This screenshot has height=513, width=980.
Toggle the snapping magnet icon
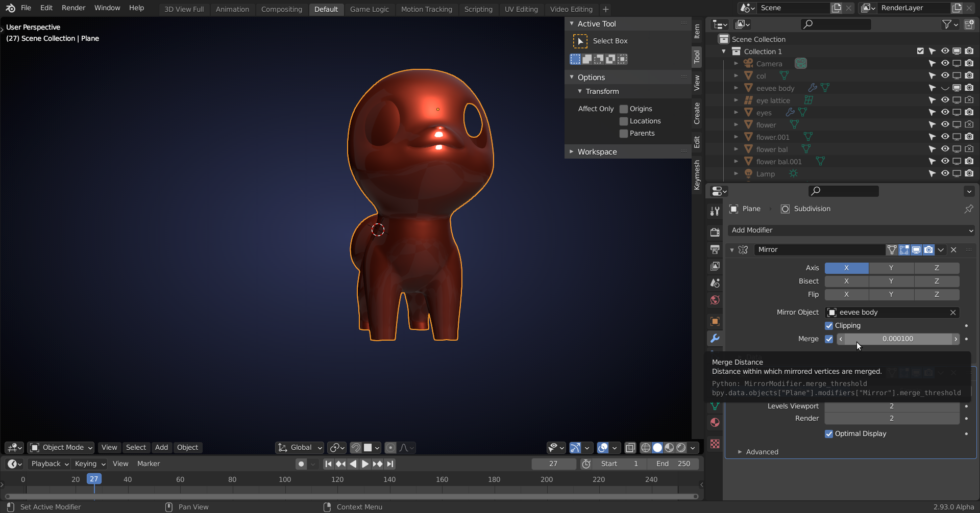[356, 448]
